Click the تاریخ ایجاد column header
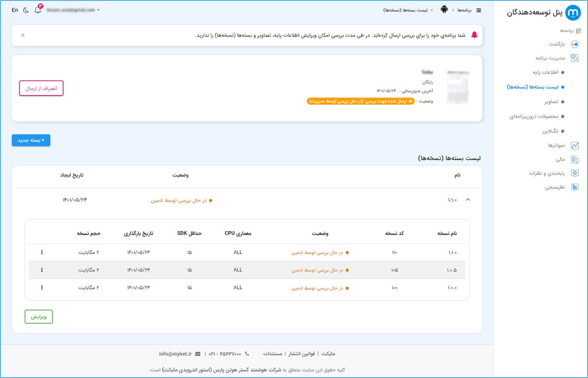Image resolution: width=588 pixels, height=378 pixels. [72, 175]
